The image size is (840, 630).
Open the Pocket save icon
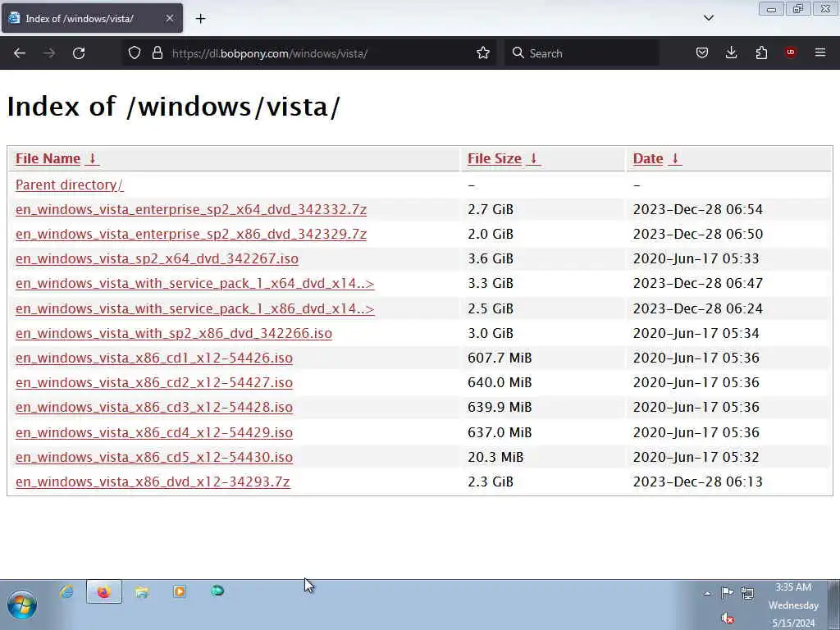[x=702, y=53]
